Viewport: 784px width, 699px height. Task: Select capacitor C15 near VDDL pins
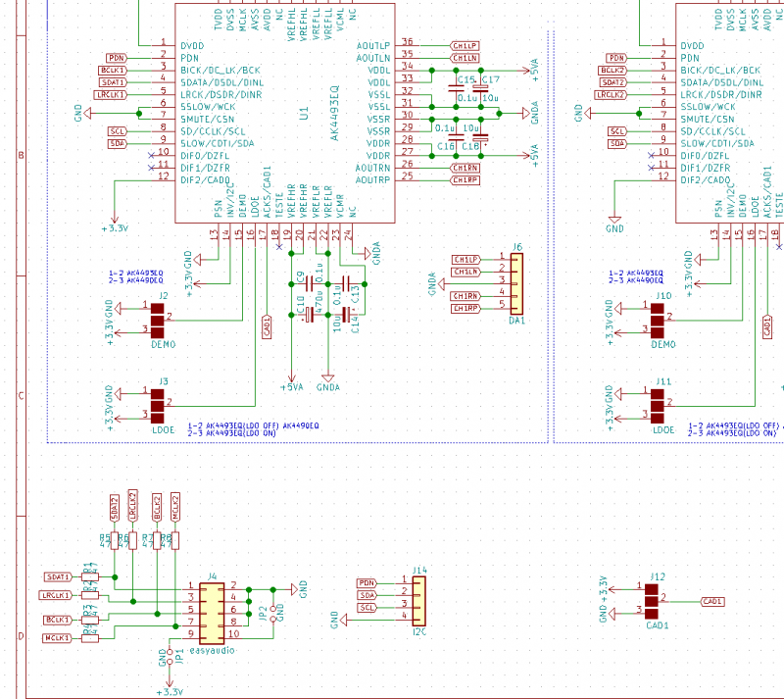coord(457,88)
